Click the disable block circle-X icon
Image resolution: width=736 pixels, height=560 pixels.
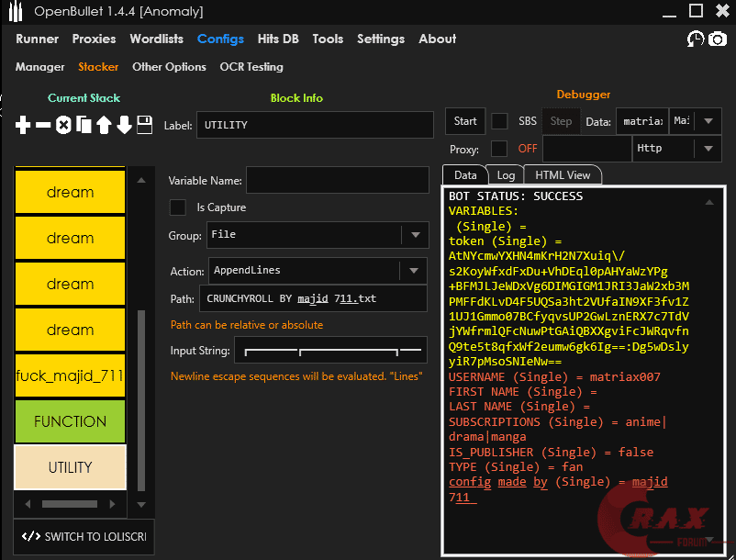click(x=63, y=125)
